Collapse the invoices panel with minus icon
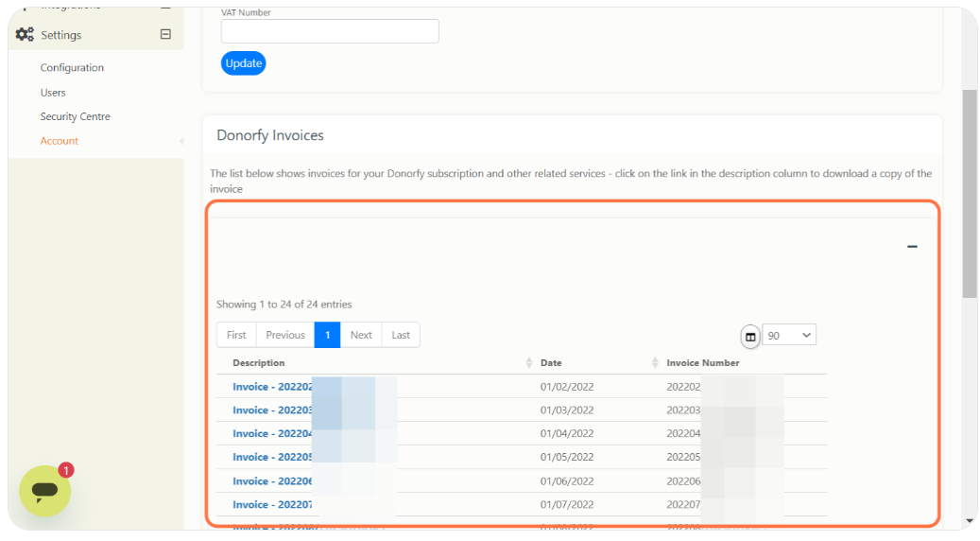 [x=912, y=247]
